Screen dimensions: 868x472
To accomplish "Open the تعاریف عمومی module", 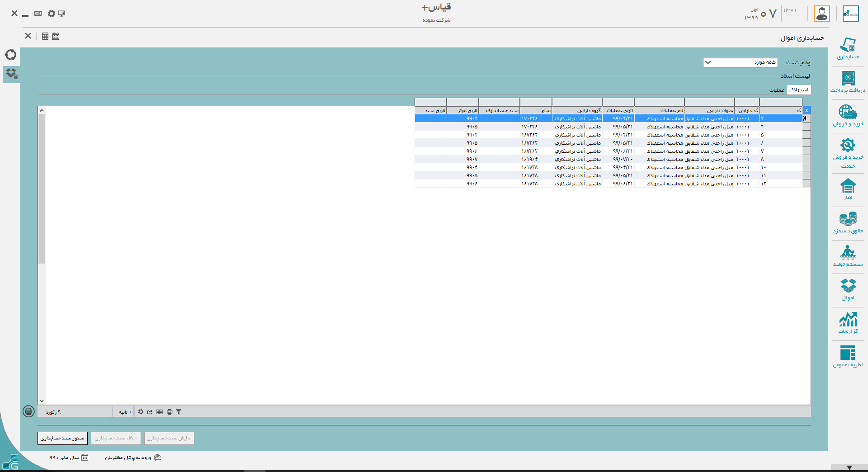I will coord(848,356).
